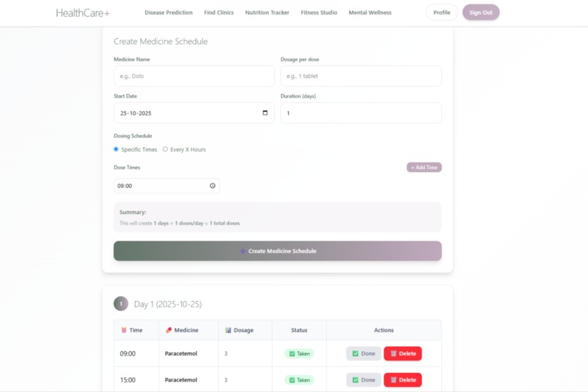
Task: Click the Create Medicine Schedule heading
Action: (160, 42)
